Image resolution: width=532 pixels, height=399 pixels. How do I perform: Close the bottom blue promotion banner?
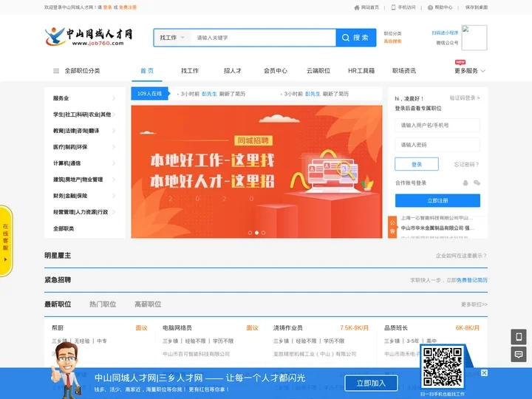484,373
